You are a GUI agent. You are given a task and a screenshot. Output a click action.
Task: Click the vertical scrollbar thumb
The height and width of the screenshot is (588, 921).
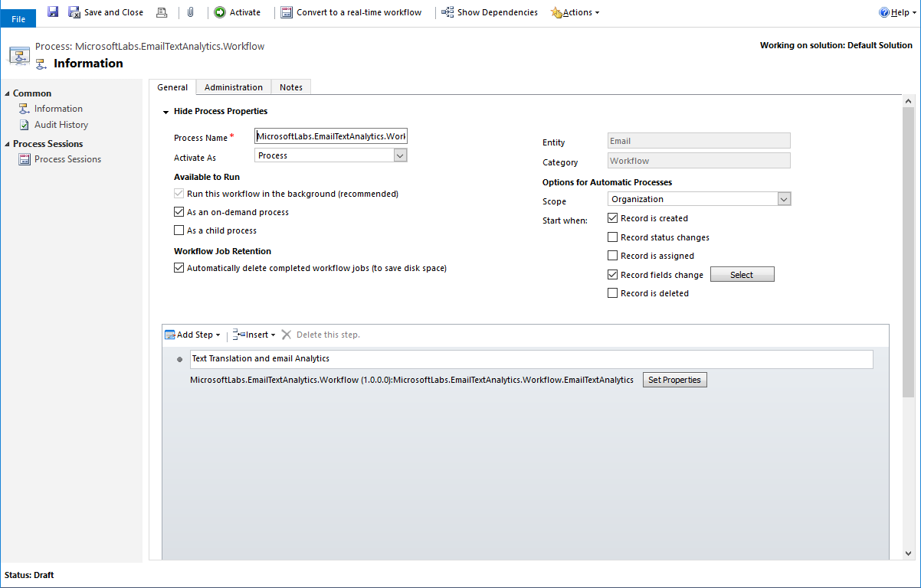click(908, 251)
